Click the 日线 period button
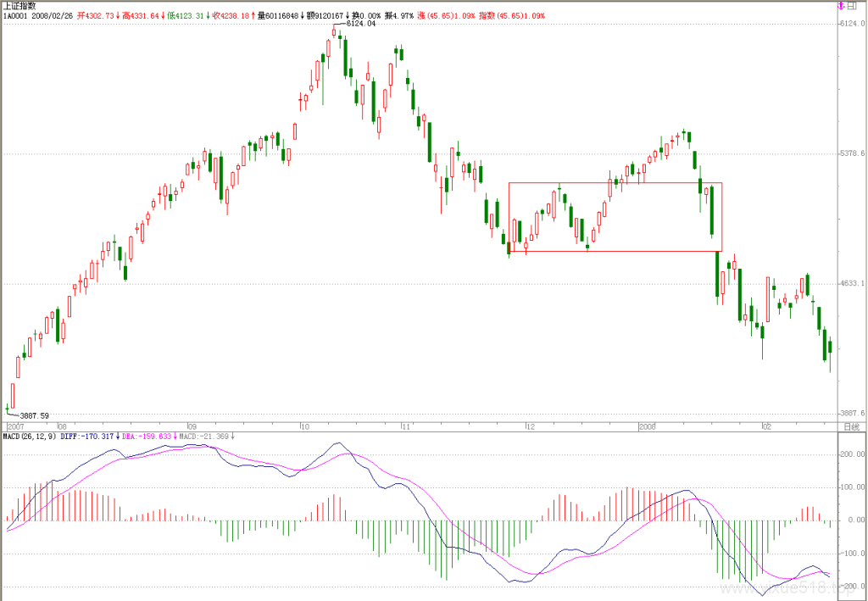The width and height of the screenshot is (868, 601). [851, 426]
